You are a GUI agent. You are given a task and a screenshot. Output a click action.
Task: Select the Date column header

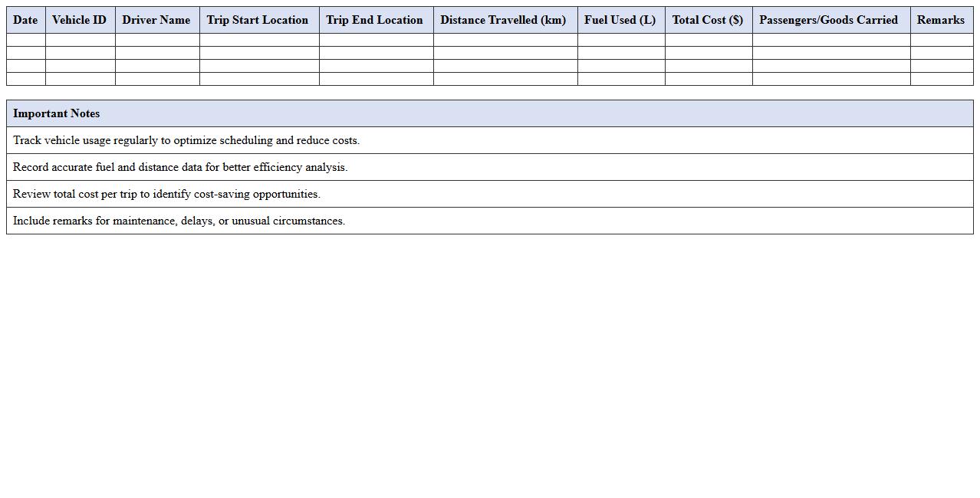[25, 20]
